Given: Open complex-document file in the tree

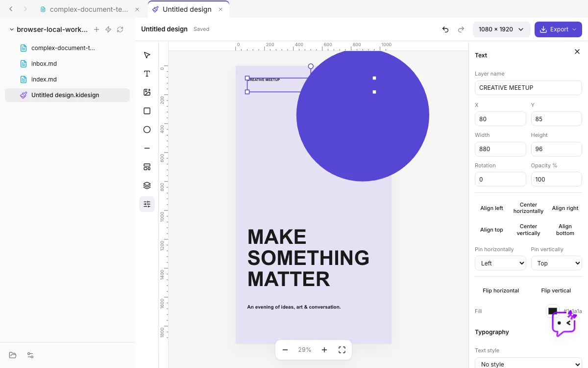Looking at the screenshot, I should pos(67,48).
